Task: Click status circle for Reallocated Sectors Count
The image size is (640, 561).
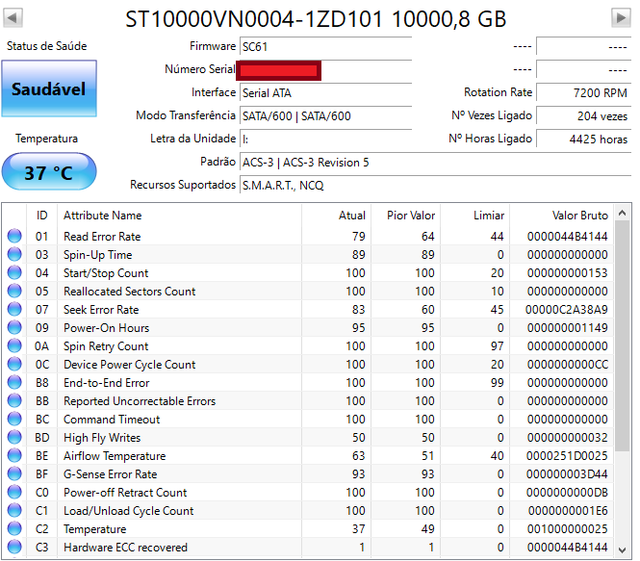Action: 14,291
